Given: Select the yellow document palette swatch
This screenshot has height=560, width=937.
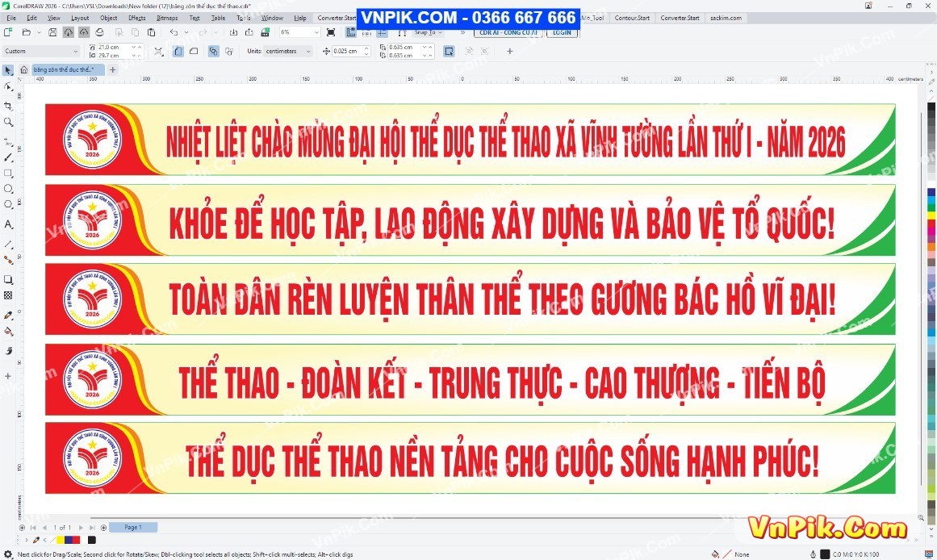Looking at the screenshot, I should click(x=60, y=541).
